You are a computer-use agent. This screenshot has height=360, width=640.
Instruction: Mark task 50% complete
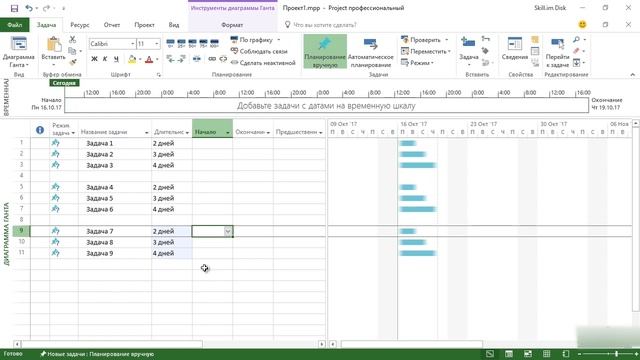pos(193,42)
